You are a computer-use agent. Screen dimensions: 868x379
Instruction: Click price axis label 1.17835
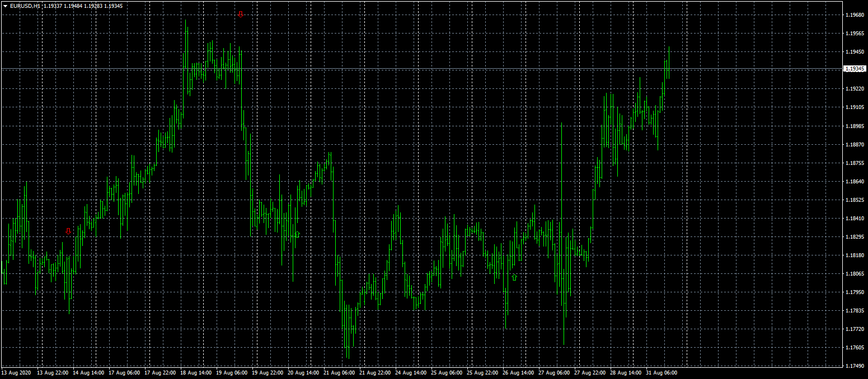[x=854, y=311]
